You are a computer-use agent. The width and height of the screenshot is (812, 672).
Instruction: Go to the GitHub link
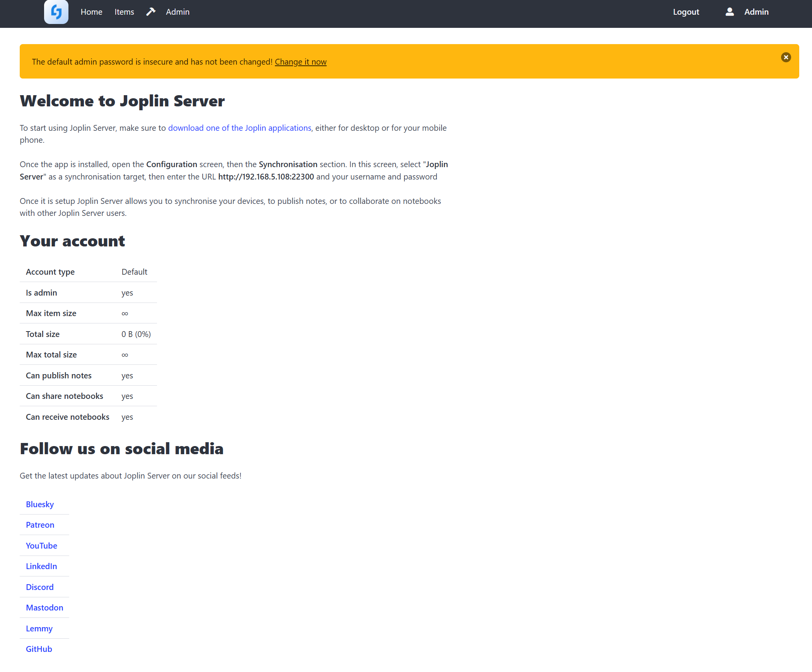point(39,649)
